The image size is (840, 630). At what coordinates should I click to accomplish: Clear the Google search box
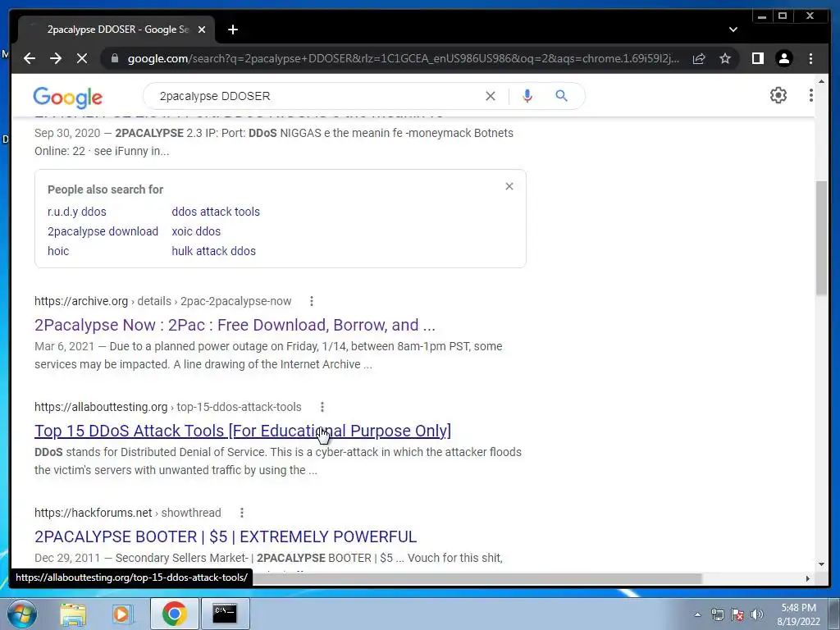tap(491, 96)
